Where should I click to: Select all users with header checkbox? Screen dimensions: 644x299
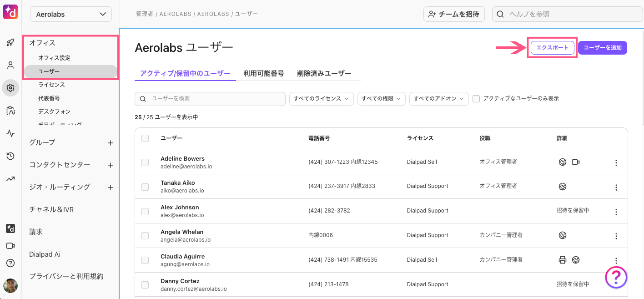pos(145,138)
